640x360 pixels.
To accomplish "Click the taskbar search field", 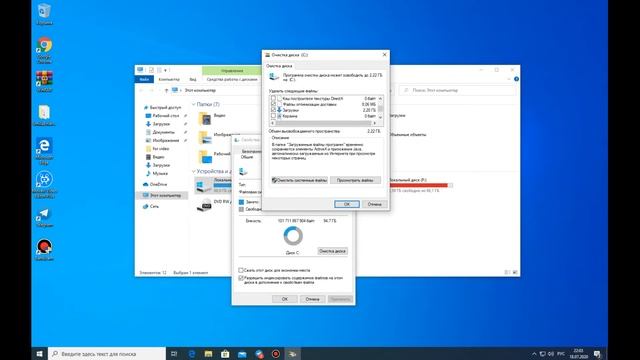I will coord(107,353).
